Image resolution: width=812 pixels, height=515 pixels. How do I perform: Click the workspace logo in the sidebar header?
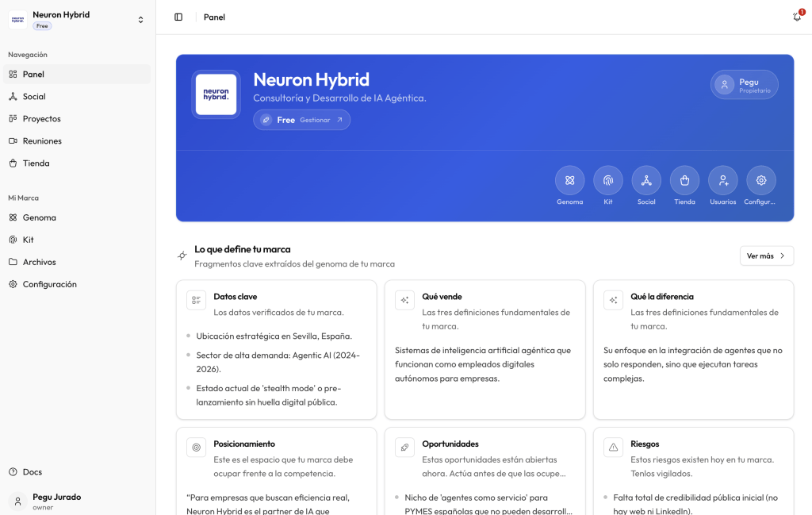[x=17, y=20]
